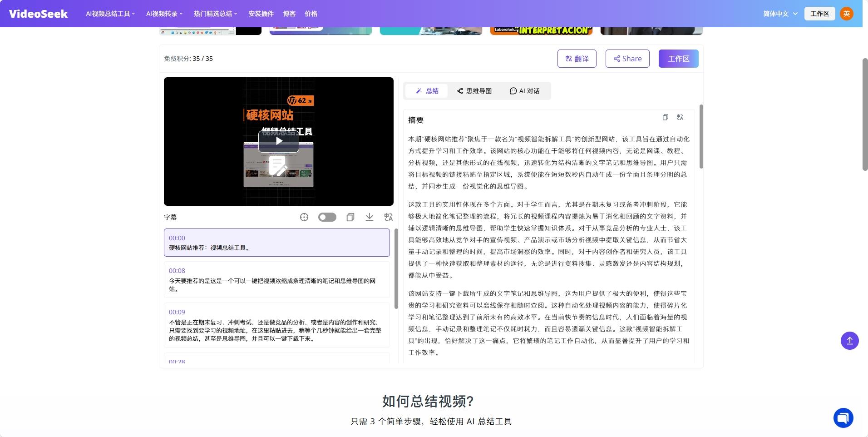Image resolution: width=868 pixels, height=437 pixels.
Task: Select the subtitle auto-locate icon
Action: (303, 217)
